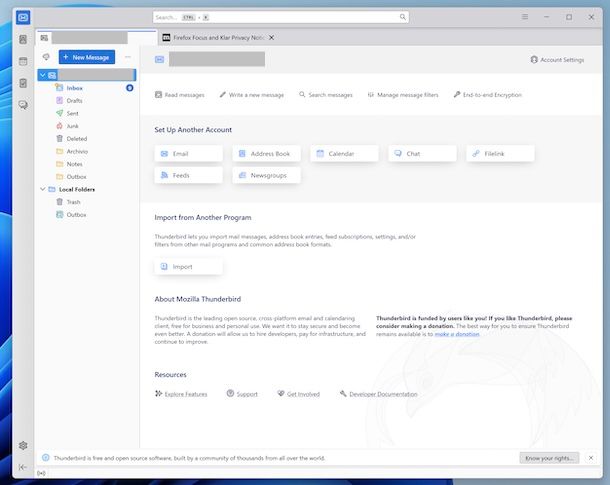Open Account Settings
This screenshot has height=485, width=610.
click(x=557, y=60)
